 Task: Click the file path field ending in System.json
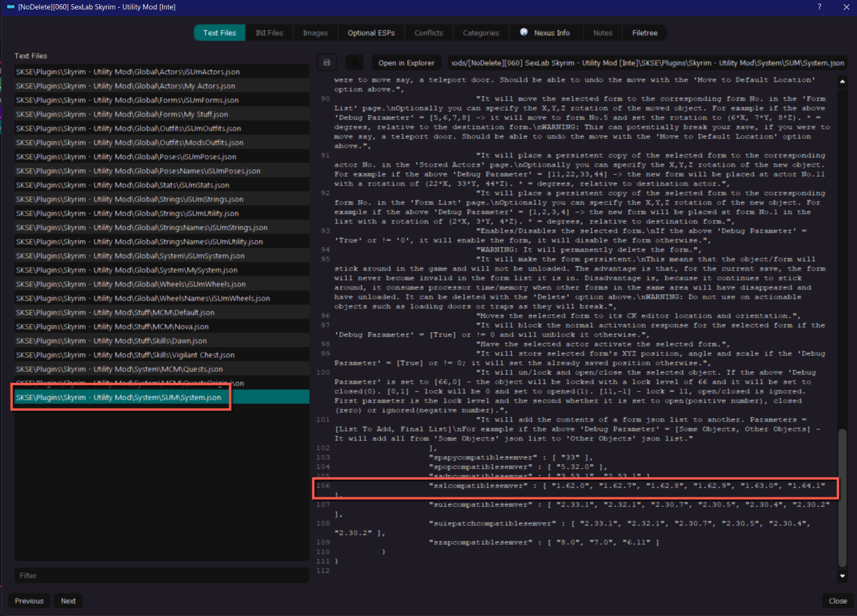coord(647,63)
